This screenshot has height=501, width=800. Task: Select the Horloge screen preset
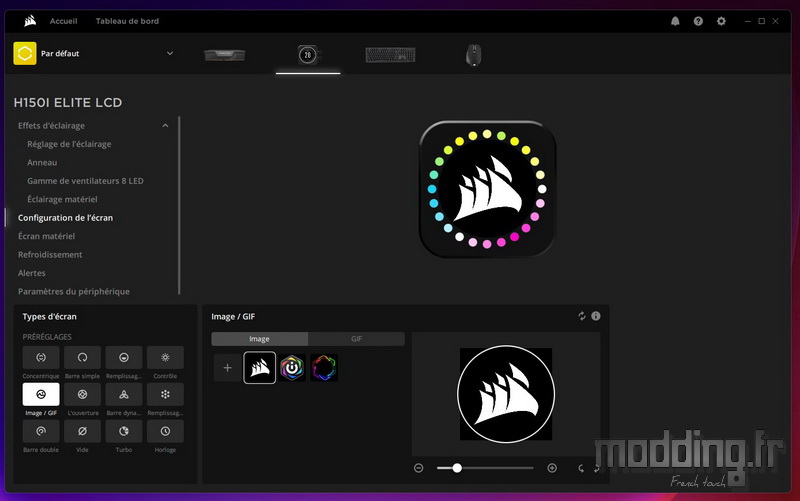tap(165, 431)
